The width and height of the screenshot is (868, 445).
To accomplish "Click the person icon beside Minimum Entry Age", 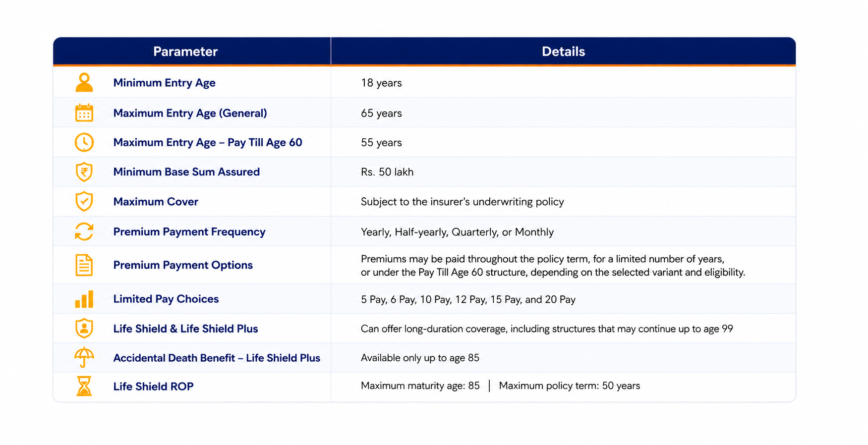I will pyautogui.click(x=84, y=82).
